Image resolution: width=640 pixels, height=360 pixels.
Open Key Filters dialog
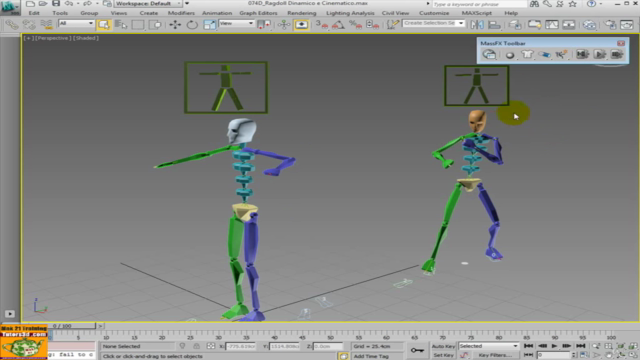pyautogui.click(x=495, y=355)
